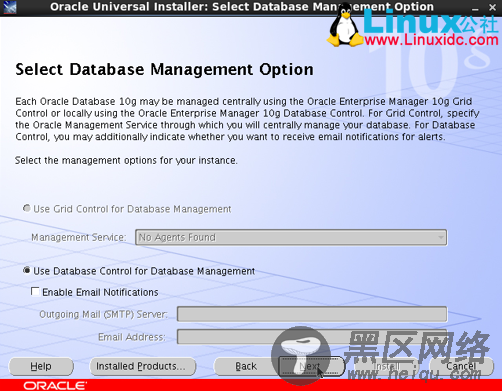This screenshot has height=391, width=503.
Task: Open the Management Service dropdown
Action: 291,237
